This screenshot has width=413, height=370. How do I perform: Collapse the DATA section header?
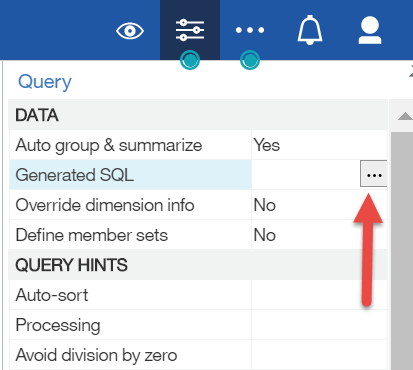click(x=198, y=115)
